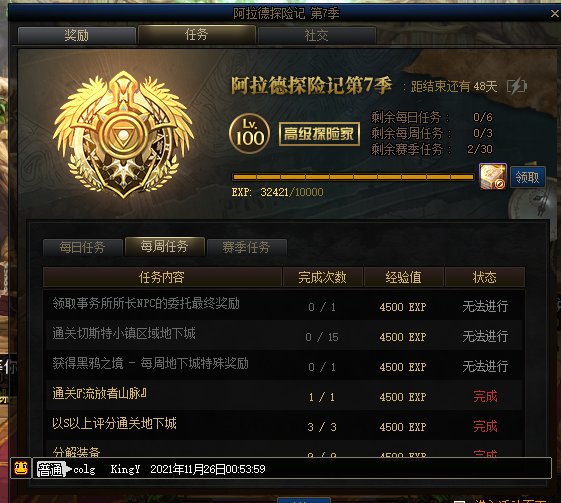Click the 完成 status of S-rank task

485,426
